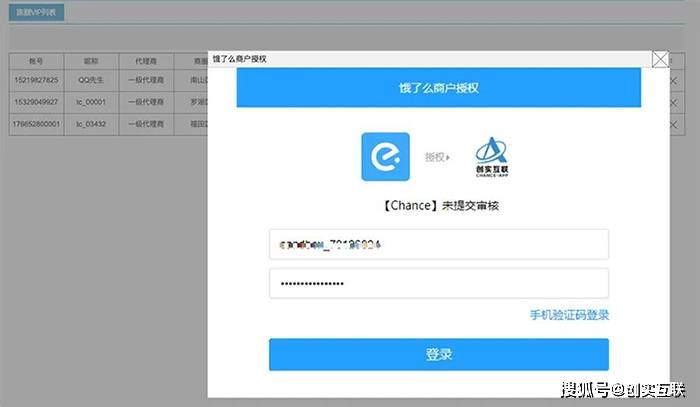
Task: Click the 登录 login button
Action: (438, 354)
